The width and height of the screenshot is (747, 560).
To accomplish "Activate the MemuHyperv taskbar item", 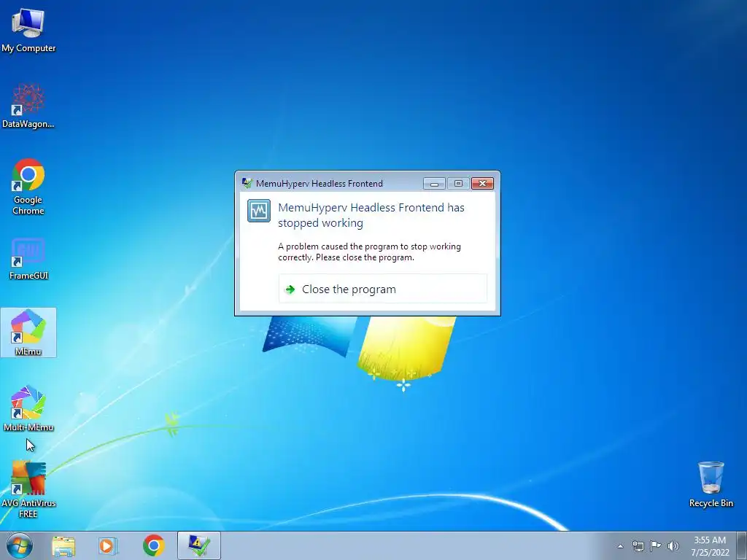I will pos(198,545).
